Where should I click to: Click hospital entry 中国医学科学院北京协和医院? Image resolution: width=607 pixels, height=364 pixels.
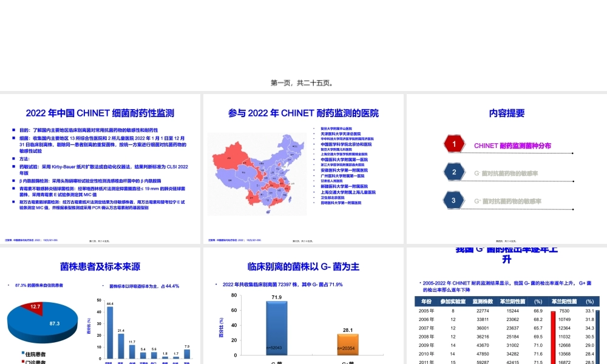[x=346, y=144]
